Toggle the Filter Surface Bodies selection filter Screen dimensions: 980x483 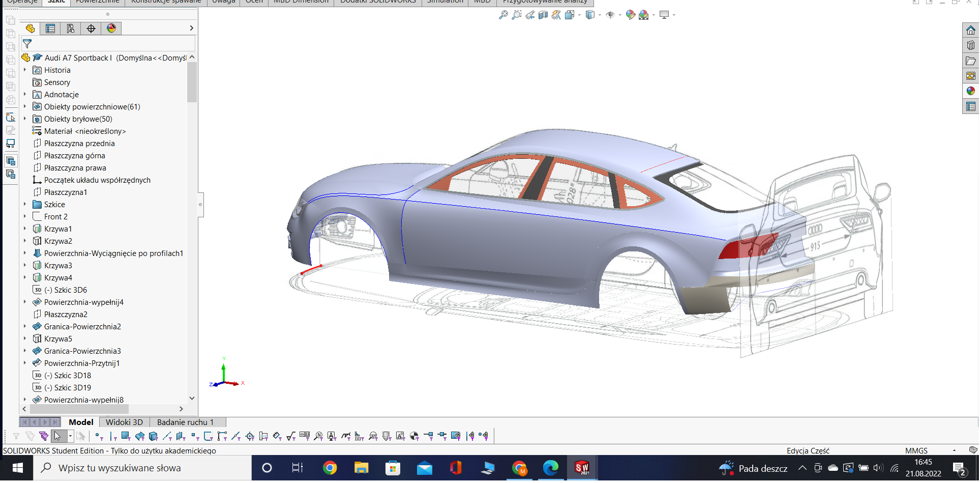coord(140,436)
